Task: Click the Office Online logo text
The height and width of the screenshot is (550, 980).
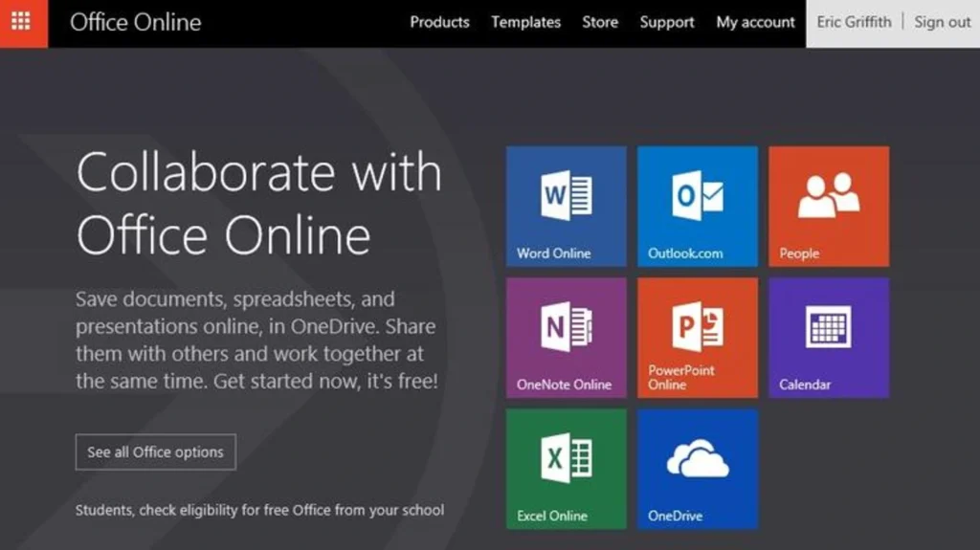Action: click(136, 23)
